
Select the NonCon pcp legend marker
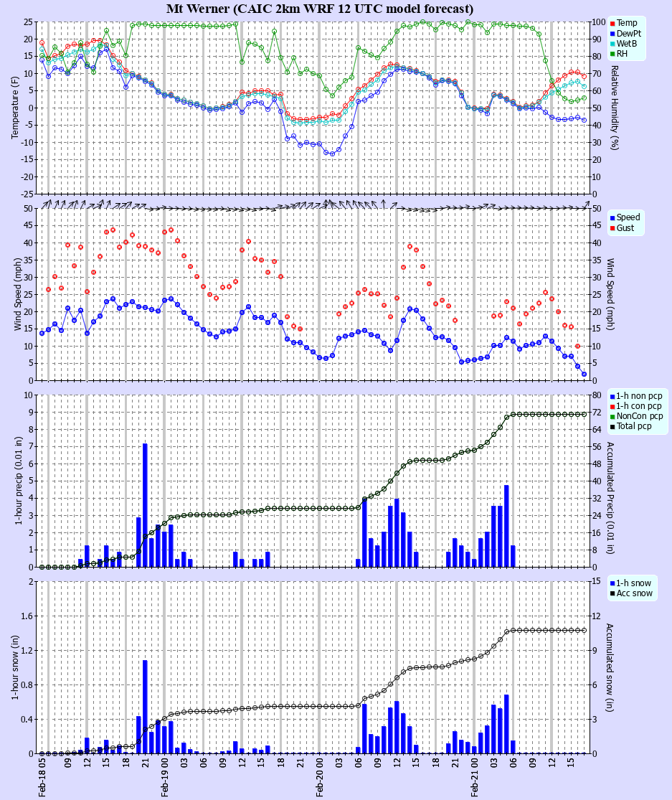(612, 416)
